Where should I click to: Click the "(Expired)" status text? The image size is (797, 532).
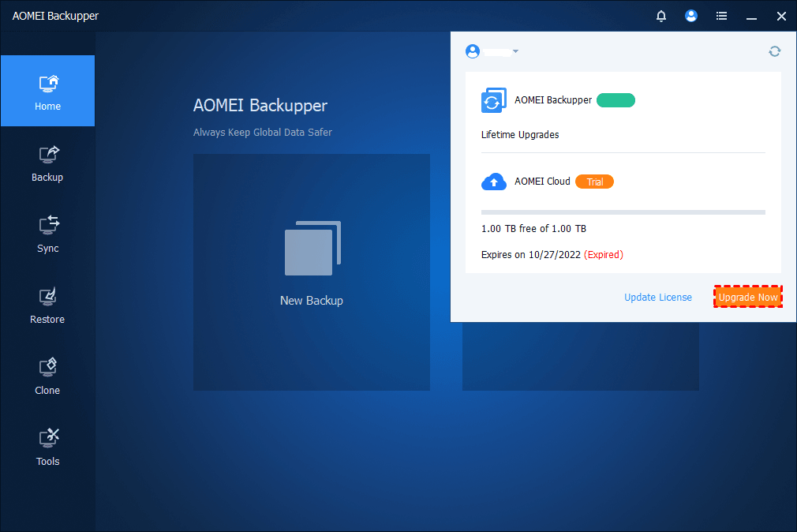(x=604, y=254)
